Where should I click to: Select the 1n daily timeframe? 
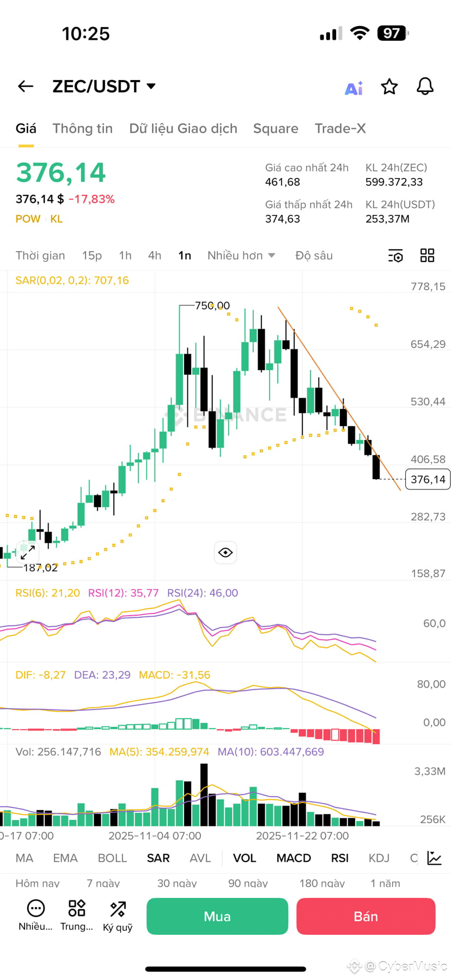tap(185, 255)
